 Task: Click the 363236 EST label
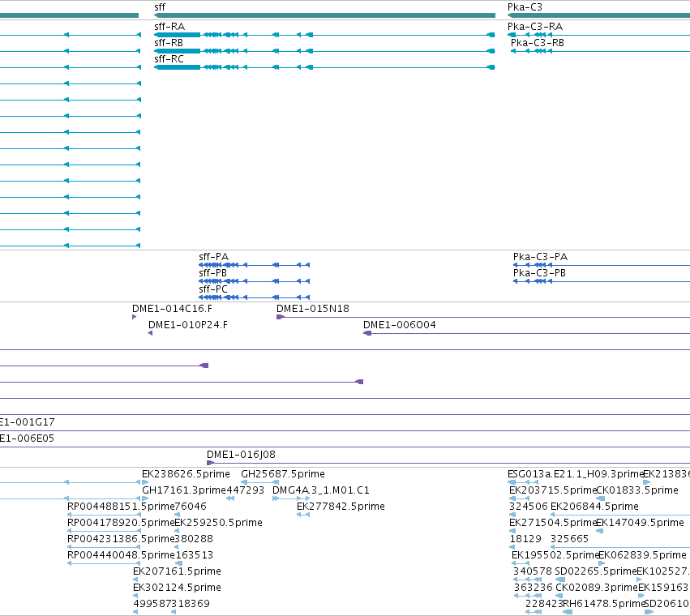pos(534,588)
